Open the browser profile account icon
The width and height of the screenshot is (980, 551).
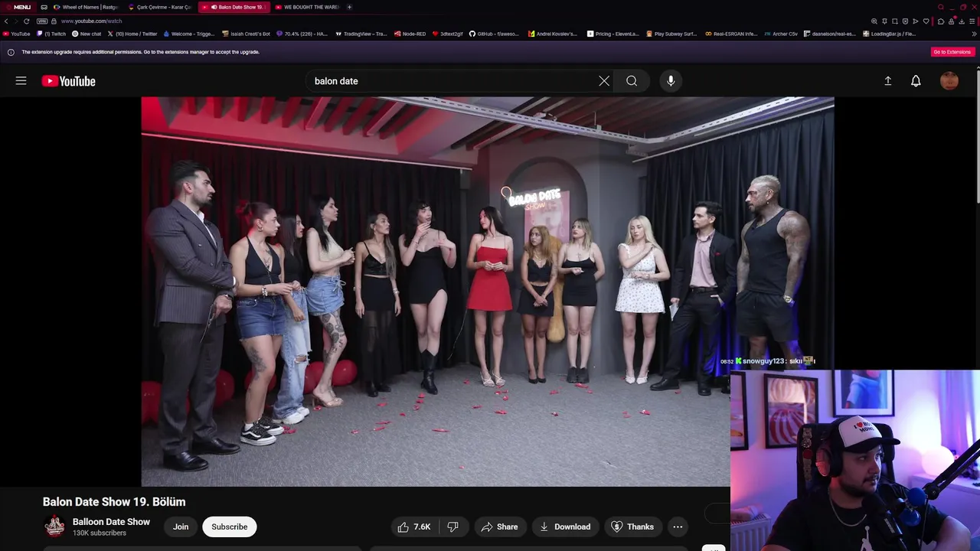tap(951, 21)
